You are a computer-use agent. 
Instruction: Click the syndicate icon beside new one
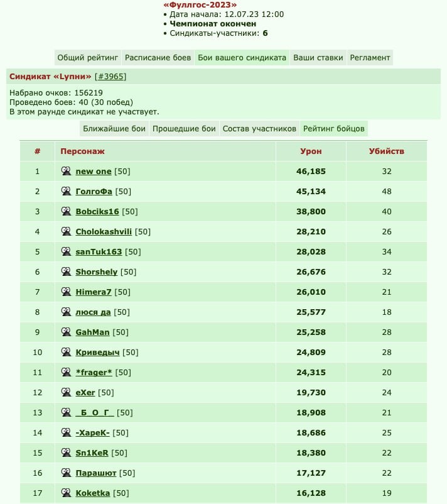coord(66,171)
